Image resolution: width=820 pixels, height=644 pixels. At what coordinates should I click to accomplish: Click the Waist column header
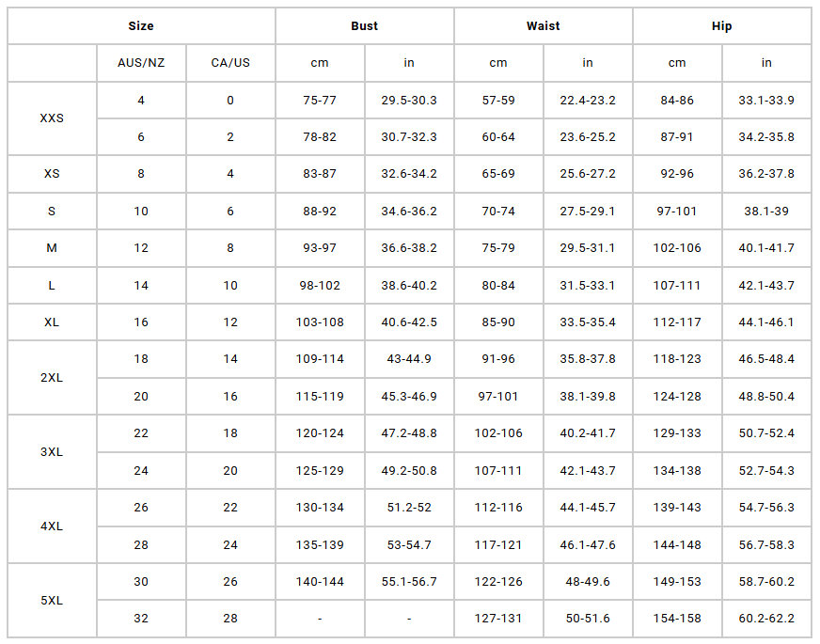(x=544, y=26)
